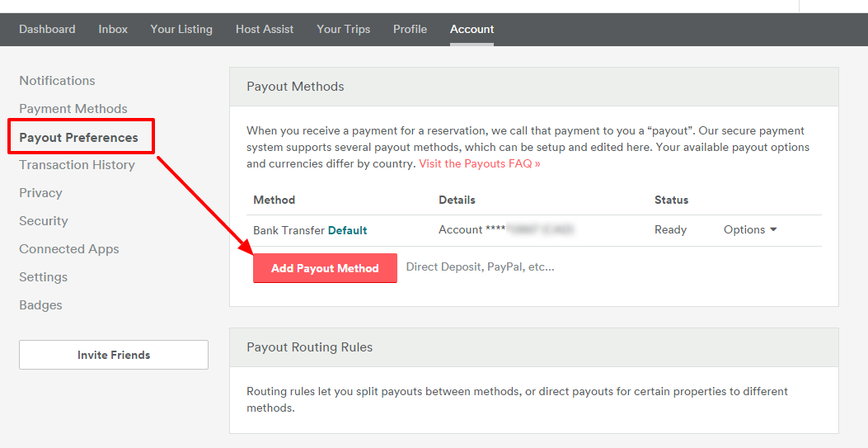Go to Privacy settings in the sidebar
Screen dimensions: 868x448
coord(40,193)
